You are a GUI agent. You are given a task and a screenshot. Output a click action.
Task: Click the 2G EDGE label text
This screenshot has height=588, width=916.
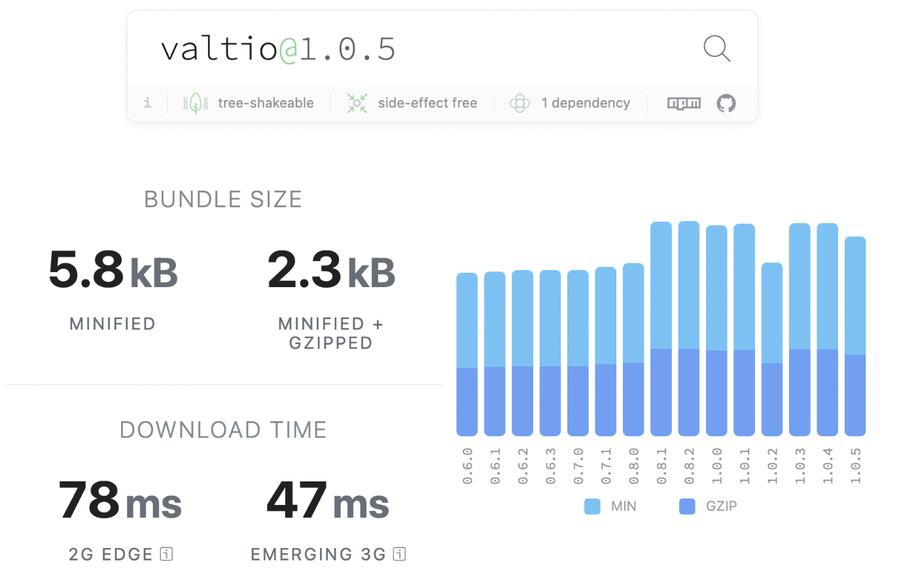point(111,555)
